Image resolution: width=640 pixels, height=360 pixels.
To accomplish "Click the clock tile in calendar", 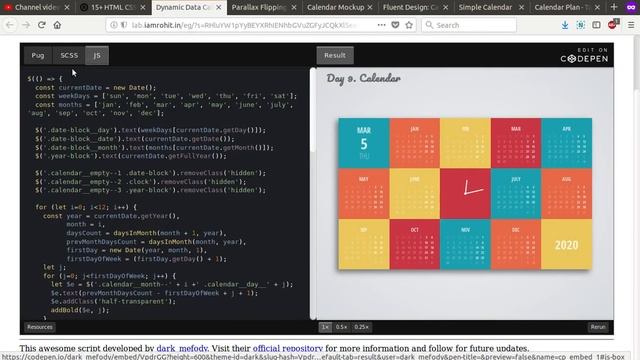I will pyautogui.click(x=465, y=193).
